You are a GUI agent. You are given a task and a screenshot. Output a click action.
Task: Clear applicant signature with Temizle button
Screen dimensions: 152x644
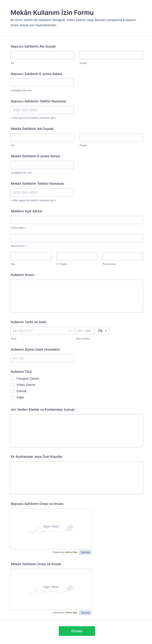pyautogui.click(x=85, y=552)
